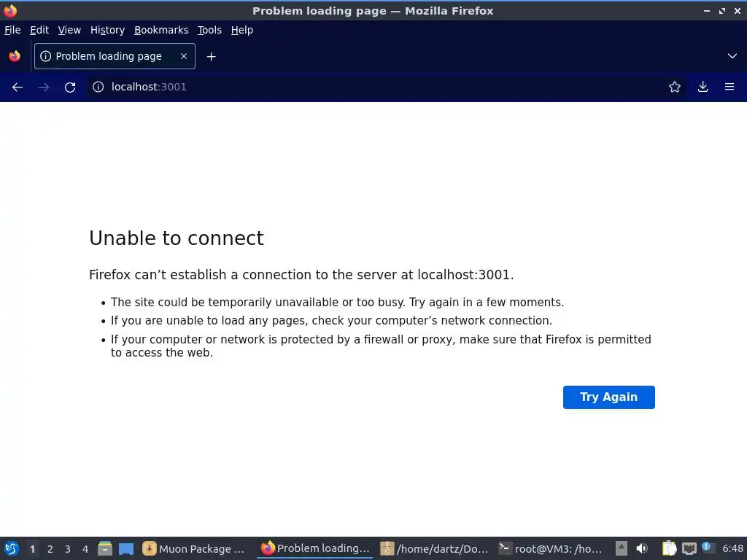Image resolution: width=747 pixels, height=560 pixels.
Task: Expand the list all tabs chevron
Action: click(x=732, y=56)
